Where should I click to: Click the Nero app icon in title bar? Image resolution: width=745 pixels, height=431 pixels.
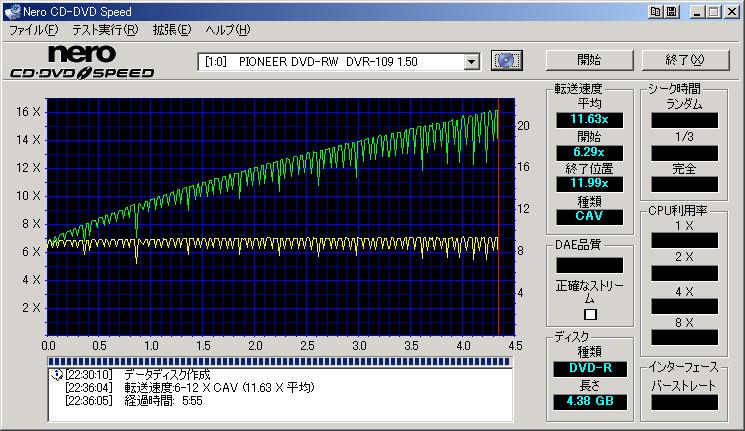12,11
